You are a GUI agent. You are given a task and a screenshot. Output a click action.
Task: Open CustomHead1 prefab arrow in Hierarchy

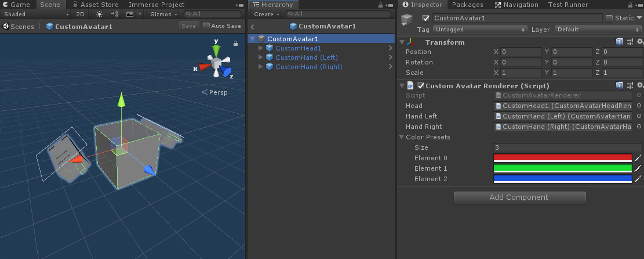tap(390, 48)
